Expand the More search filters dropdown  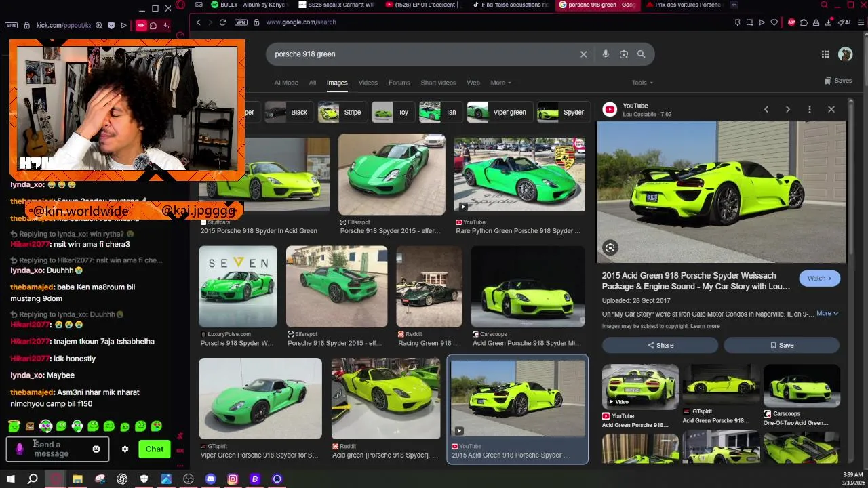point(501,83)
